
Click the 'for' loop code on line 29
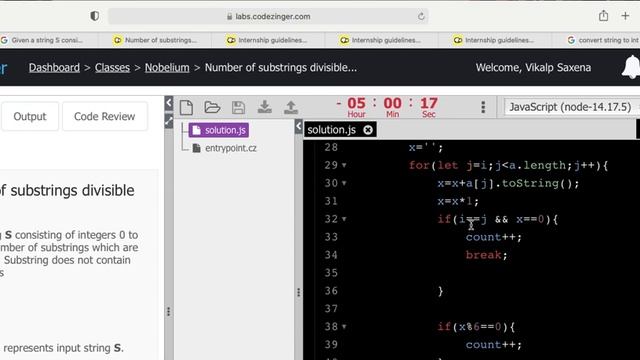pyautogui.click(x=508, y=165)
